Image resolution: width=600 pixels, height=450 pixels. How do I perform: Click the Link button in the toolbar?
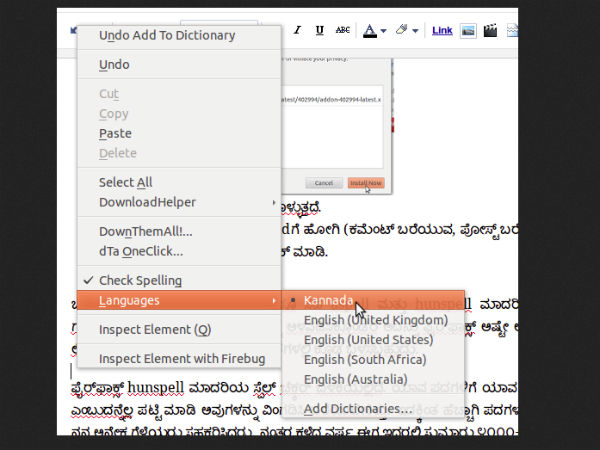[441, 31]
